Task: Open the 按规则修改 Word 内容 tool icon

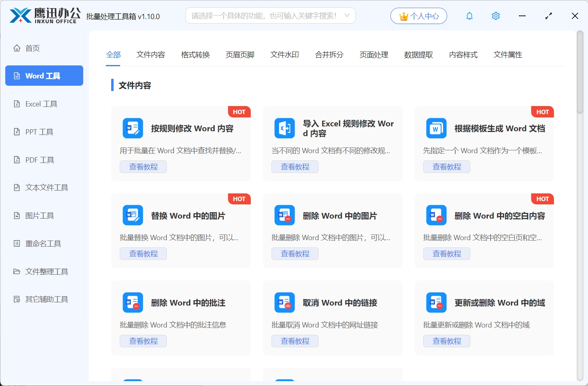Action: pyautogui.click(x=132, y=128)
